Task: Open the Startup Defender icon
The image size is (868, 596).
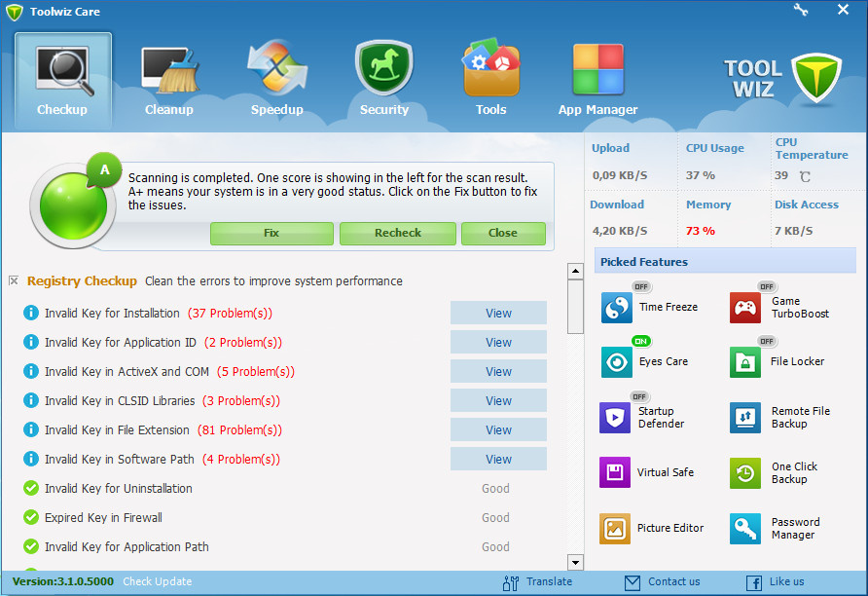Action: click(x=615, y=418)
